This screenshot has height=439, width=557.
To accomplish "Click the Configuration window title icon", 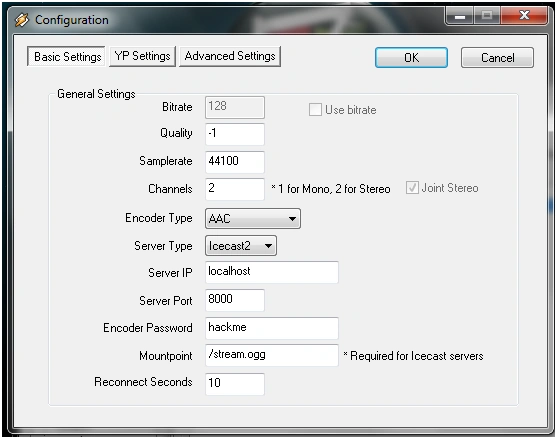I will pyautogui.click(x=22, y=20).
